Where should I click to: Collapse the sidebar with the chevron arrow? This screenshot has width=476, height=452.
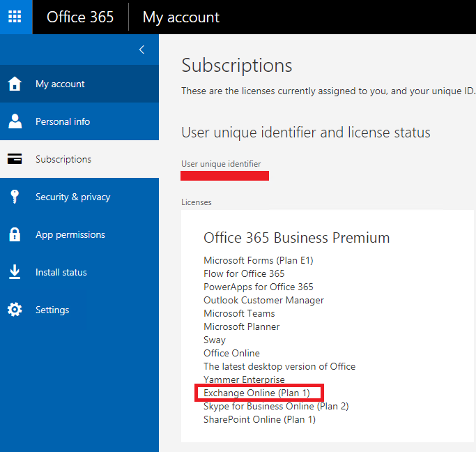[141, 50]
